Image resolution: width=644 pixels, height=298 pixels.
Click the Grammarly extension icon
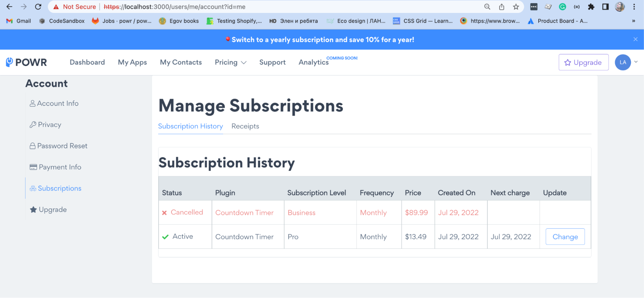(x=562, y=7)
